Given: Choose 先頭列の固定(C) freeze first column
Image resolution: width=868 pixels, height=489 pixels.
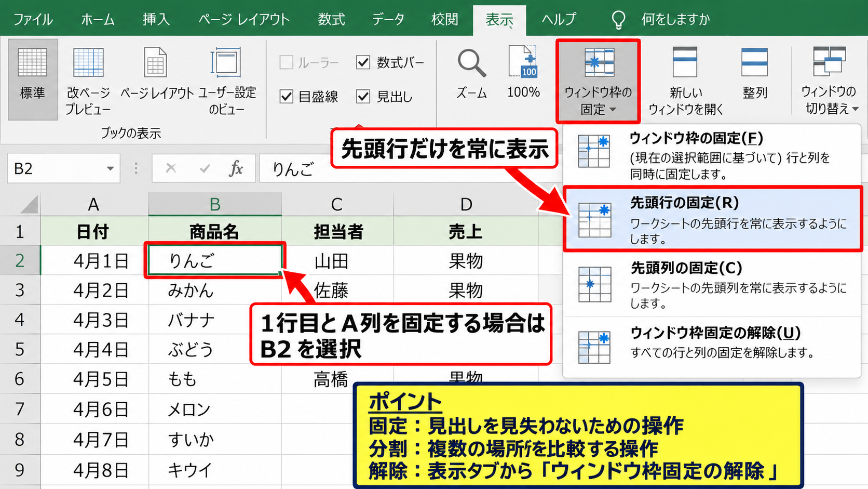Looking at the screenshot, I should (x=712, y=284).
